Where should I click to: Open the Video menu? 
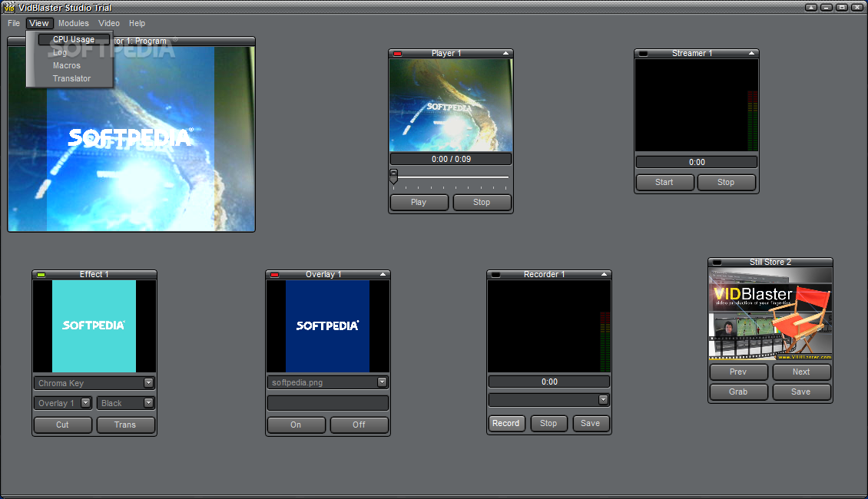click(x=109, y=23)
